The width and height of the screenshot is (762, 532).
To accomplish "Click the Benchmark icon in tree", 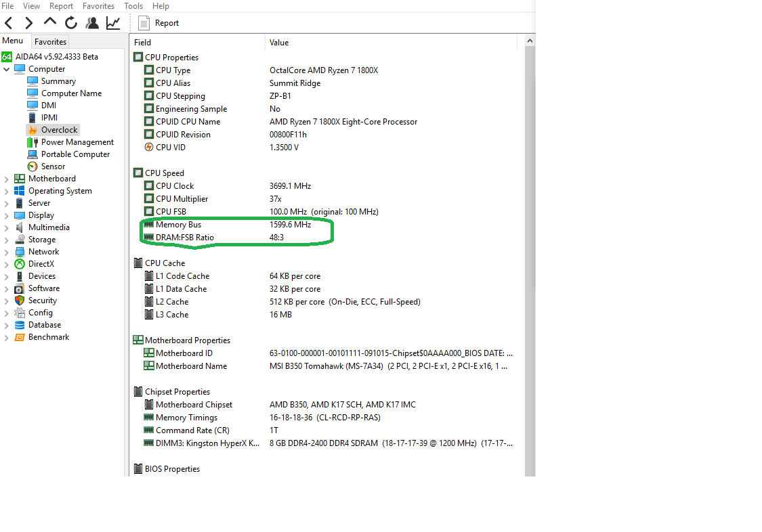I will (x=20, y=337).
